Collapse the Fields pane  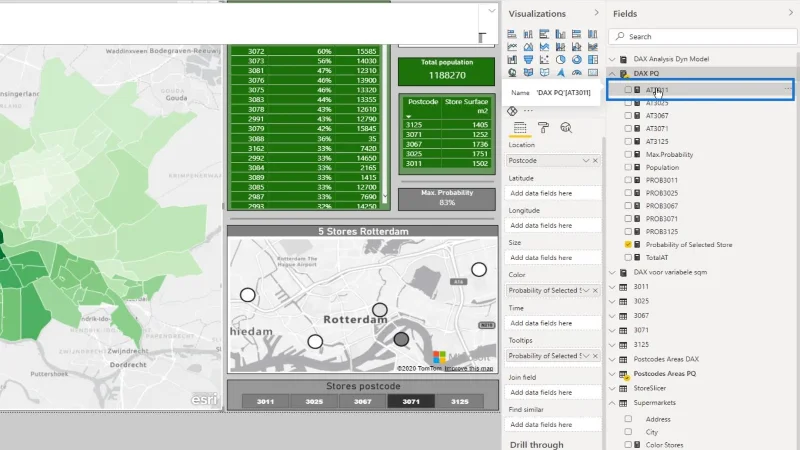tap(791, 13)
